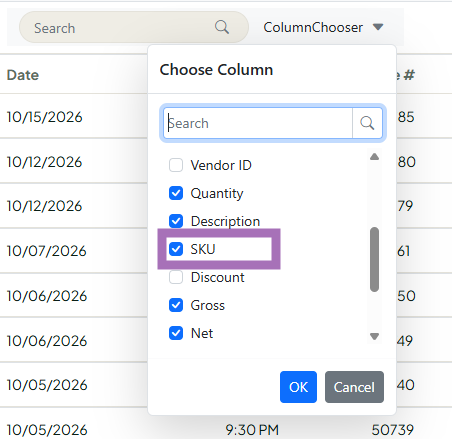
Task: Sort by the Date column header
Action: click(x=23, y=75)
